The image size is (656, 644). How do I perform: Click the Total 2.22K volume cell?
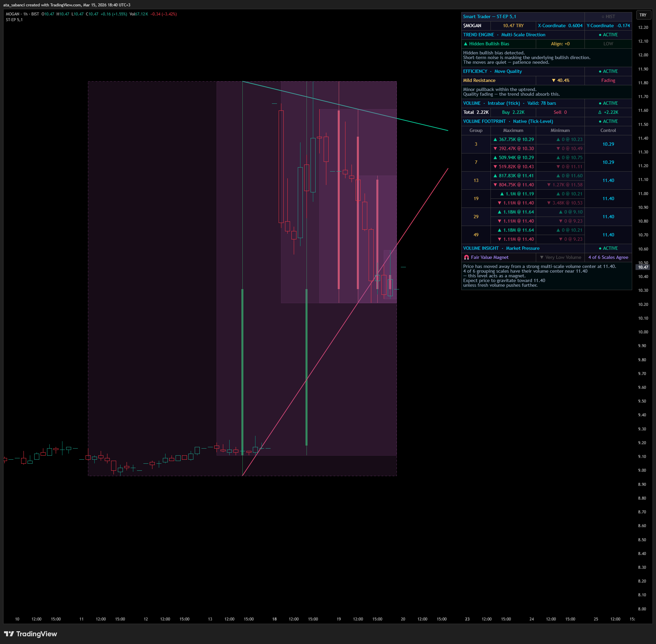coord(476,112)
